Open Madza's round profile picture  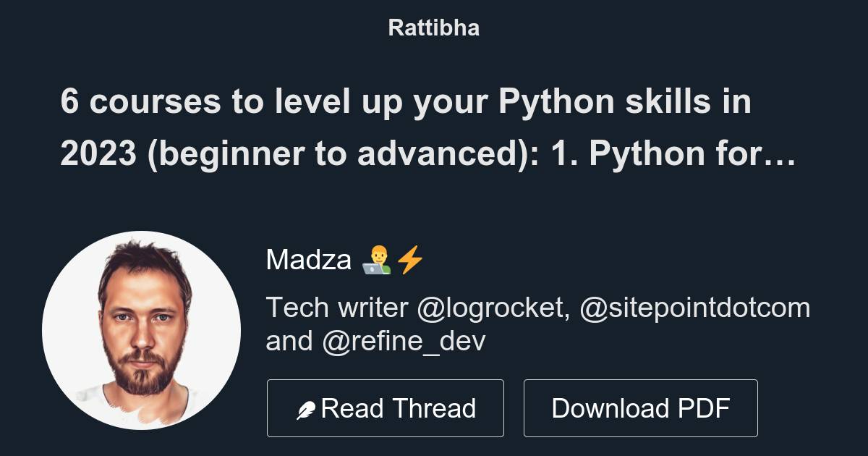click(141, 331)
